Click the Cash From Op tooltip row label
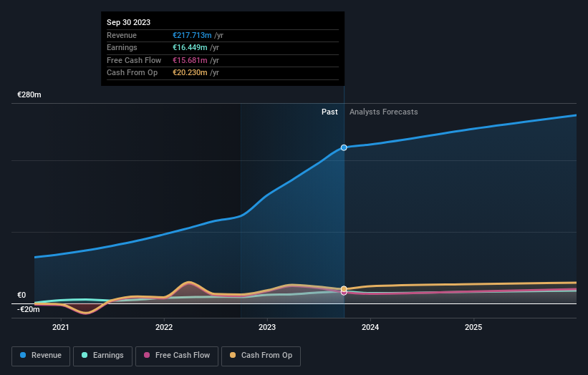This screenshot has height=375, width=588. pyautogui.click(x=132, y=73)
